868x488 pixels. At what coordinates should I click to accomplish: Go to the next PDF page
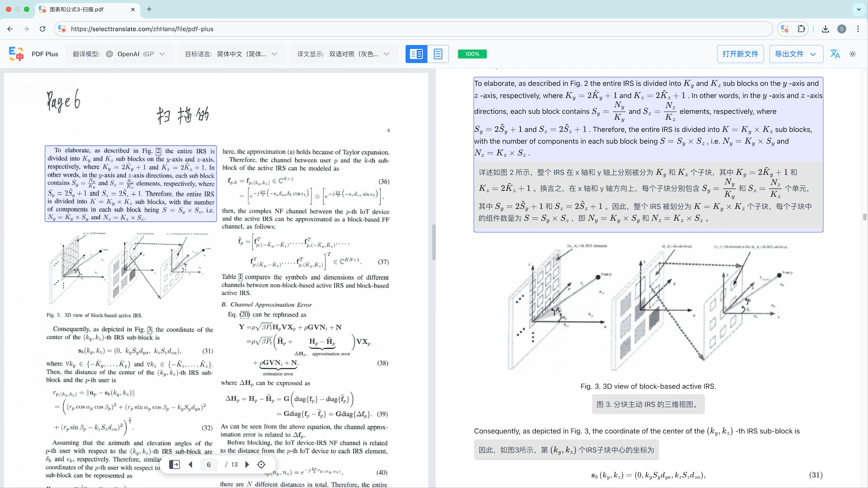coord(247,465)
